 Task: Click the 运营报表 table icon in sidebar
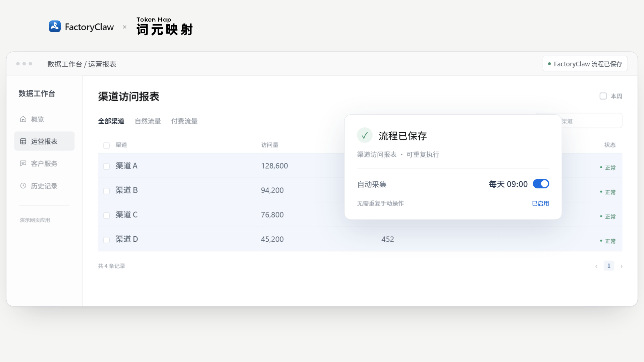[x=23, y=141]
